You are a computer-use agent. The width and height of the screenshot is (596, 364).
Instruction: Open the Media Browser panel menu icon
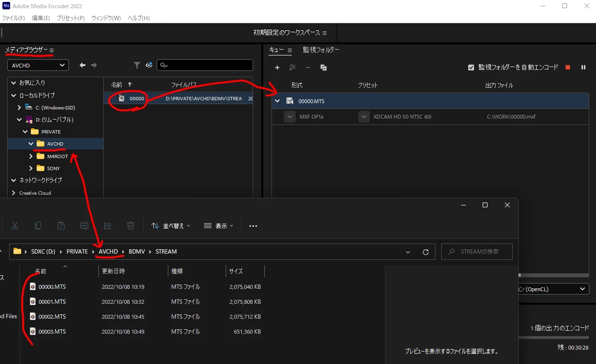(52, 51)
